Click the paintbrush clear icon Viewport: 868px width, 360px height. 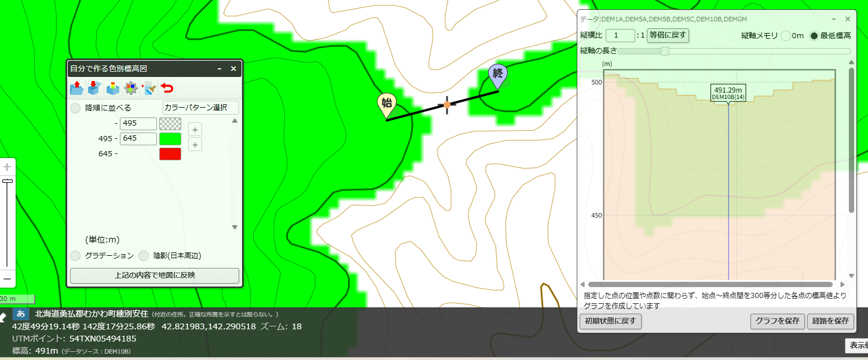[x=149, y=88]
